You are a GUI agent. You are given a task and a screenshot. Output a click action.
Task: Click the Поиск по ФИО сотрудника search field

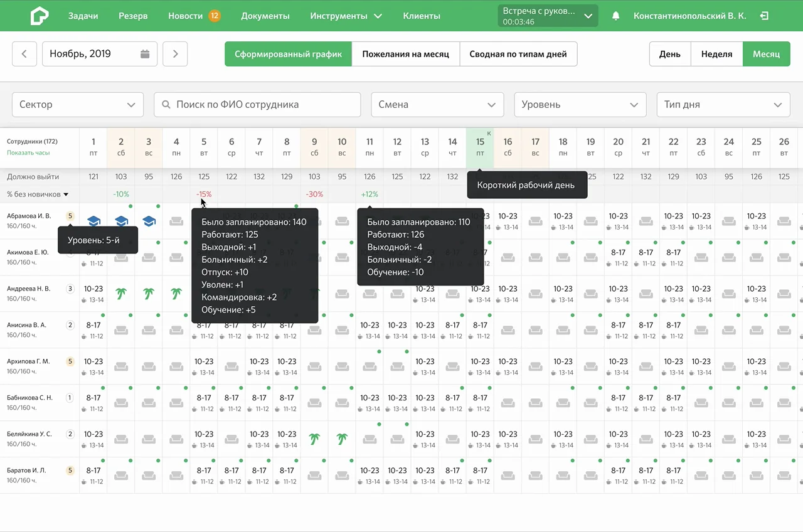[257, 105]
